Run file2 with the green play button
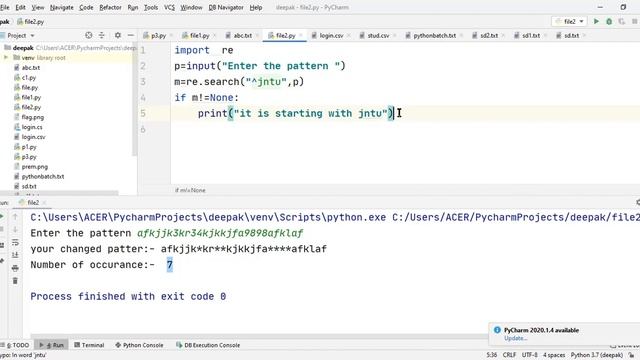Screen dimensions: 640x360 (596, 21)
